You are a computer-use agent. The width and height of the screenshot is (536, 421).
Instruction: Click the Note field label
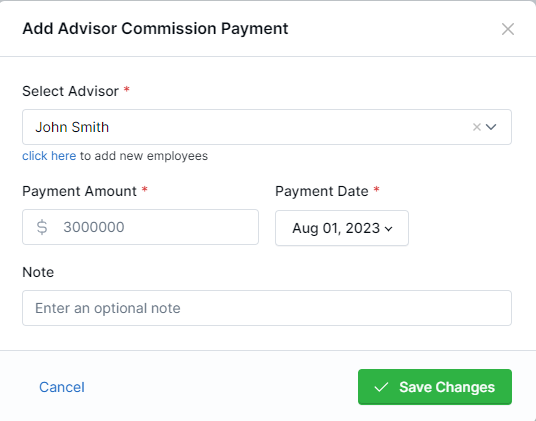38,272
